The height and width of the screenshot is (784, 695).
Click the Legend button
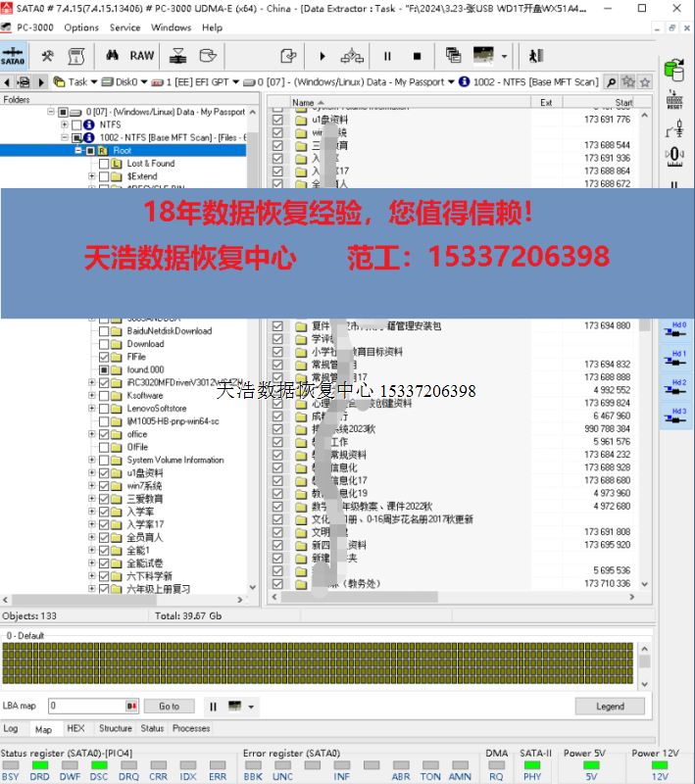pyautogui.click(x=609, y=706)
